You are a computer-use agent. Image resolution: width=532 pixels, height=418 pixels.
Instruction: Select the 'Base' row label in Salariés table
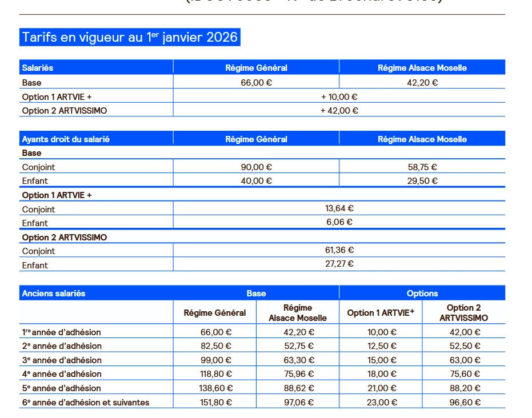[31, 83]
